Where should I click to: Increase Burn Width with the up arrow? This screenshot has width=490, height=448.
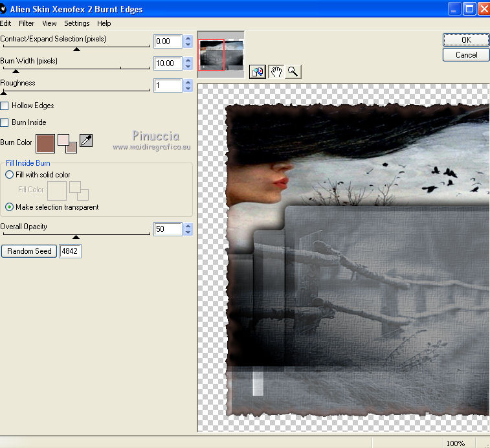(188, 60)
